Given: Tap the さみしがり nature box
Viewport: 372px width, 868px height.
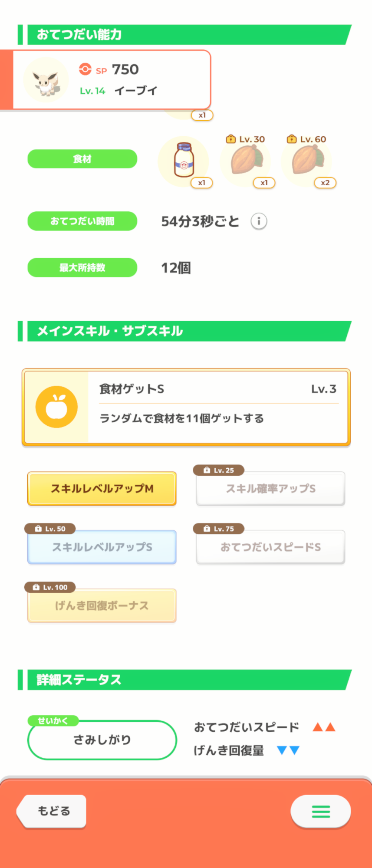Looking at the screenshot, I should pyautogui.click(x=102, y=740).
